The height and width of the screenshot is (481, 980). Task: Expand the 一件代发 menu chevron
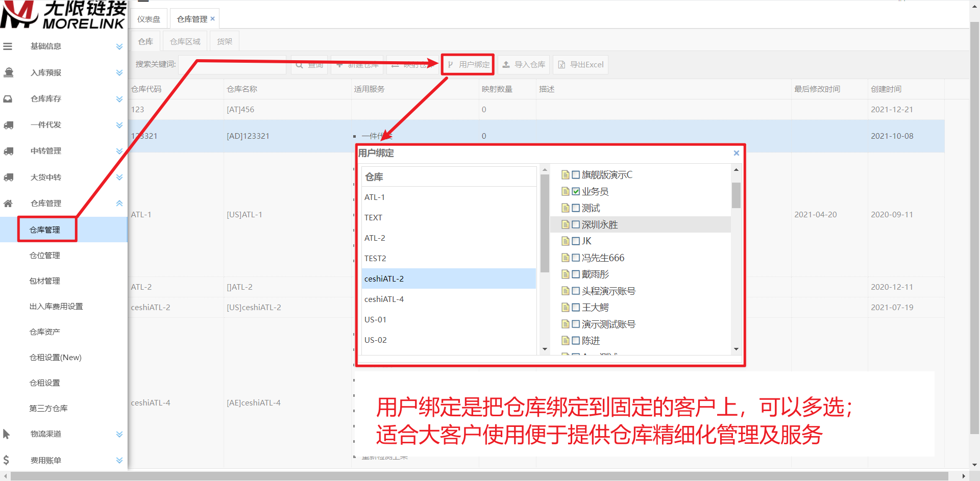[119, 125]
